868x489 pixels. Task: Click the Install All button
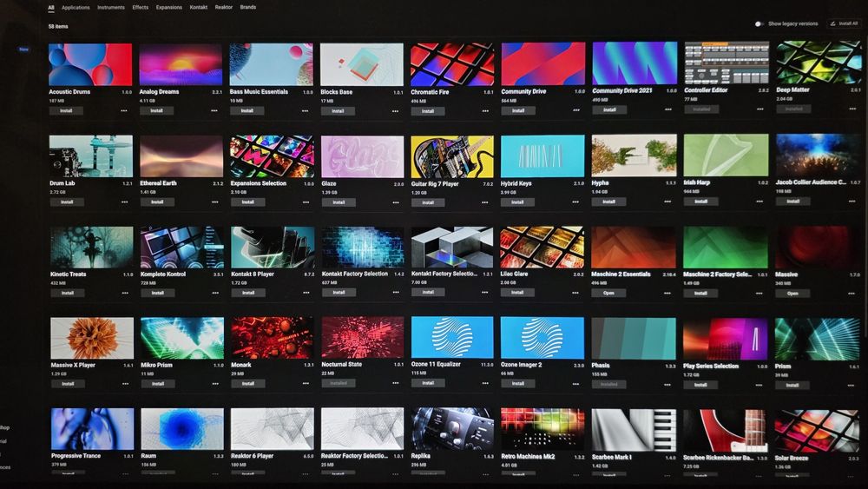click(x=845, y=23)
